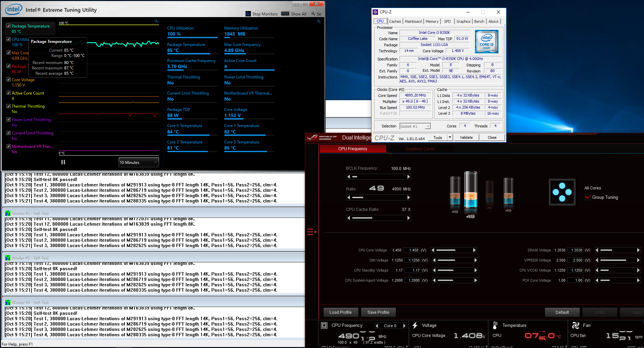Click Load Profile button
Viewport: 644px width, 348px height.
point(340,312)
